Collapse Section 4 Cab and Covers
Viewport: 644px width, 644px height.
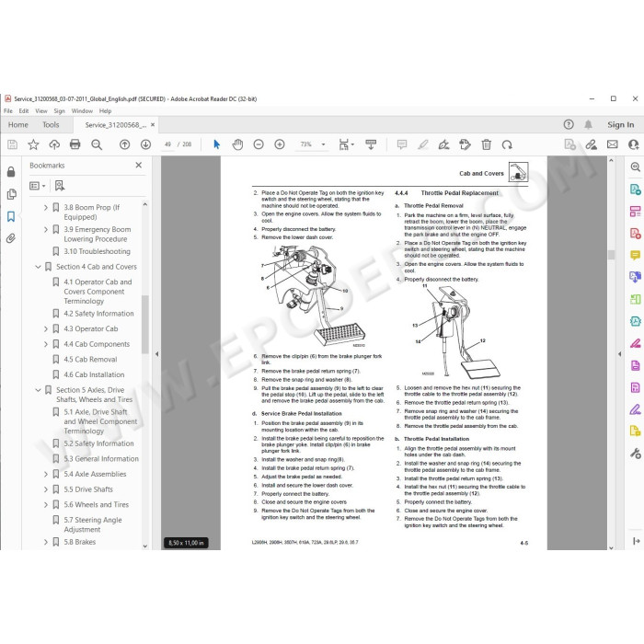click(39, 267)
